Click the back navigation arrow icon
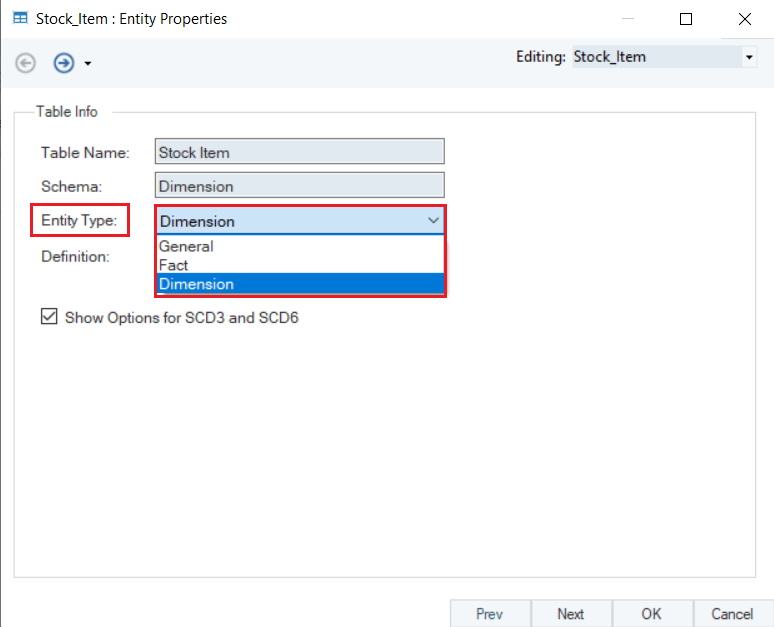Viewport: 774px width, 627px height. click(x=26, y=63)
